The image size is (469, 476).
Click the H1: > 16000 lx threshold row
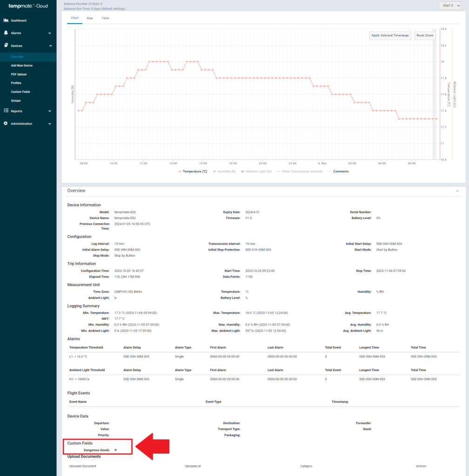click(x=264, y=379)
